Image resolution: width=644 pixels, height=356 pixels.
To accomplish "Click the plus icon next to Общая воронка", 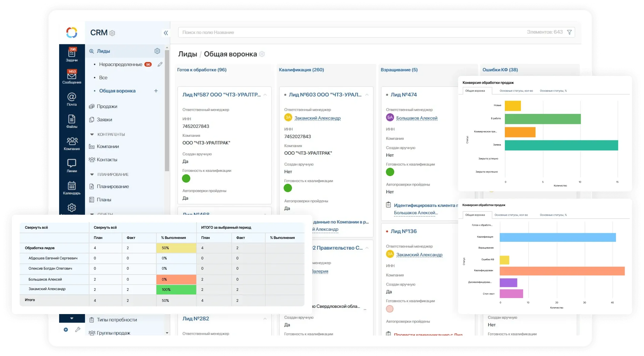I will point(156,91).
